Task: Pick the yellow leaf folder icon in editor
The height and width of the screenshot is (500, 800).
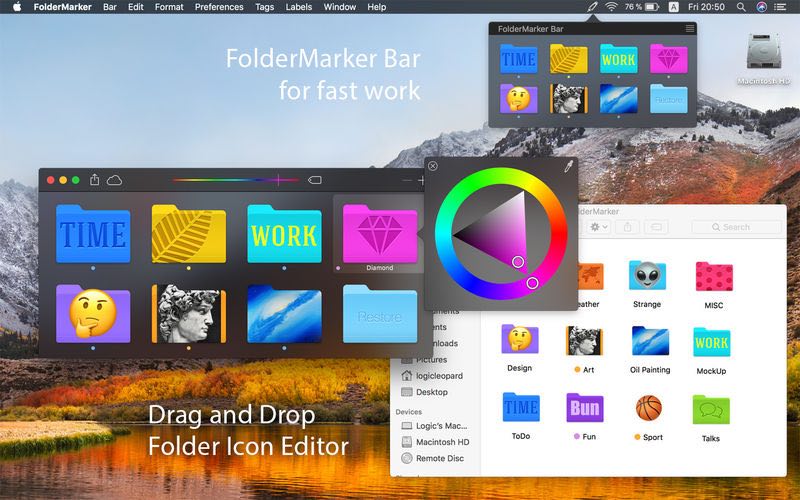Action: click(188, 234)
